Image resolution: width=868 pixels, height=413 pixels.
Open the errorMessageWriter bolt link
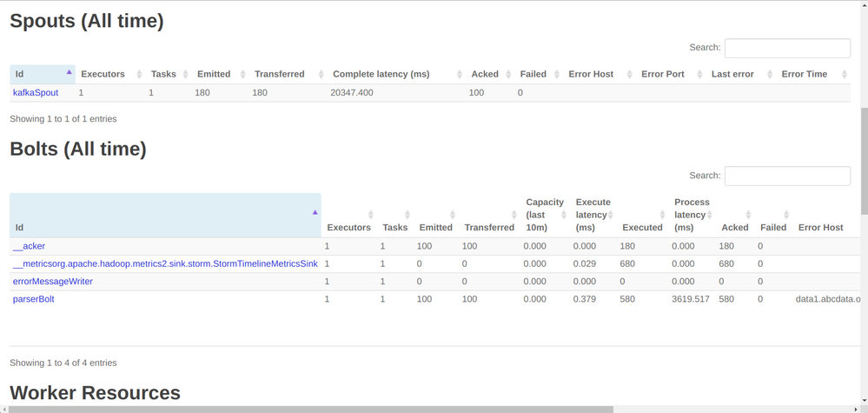point(53,281)
